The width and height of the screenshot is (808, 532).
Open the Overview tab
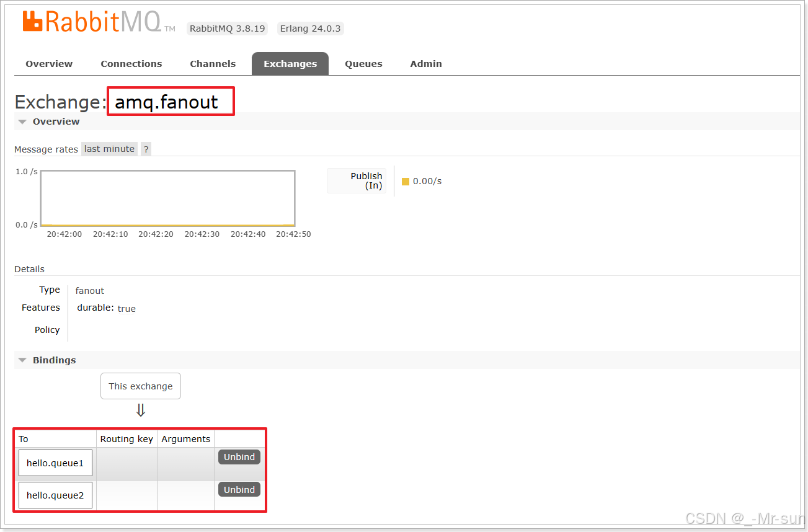(49, 64)
